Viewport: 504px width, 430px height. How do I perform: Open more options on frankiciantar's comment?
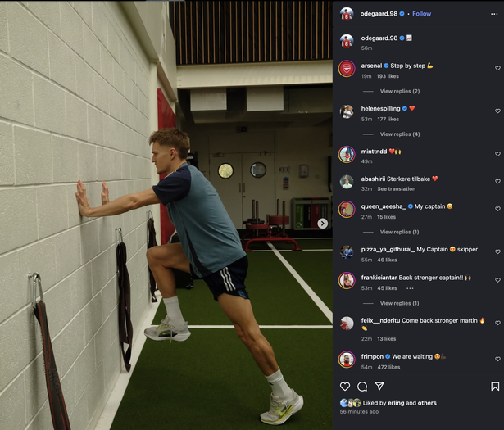coord(410,288)
